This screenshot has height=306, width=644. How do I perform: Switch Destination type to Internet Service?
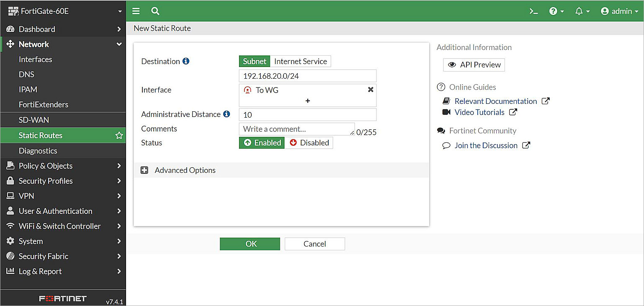pos(301,61)
